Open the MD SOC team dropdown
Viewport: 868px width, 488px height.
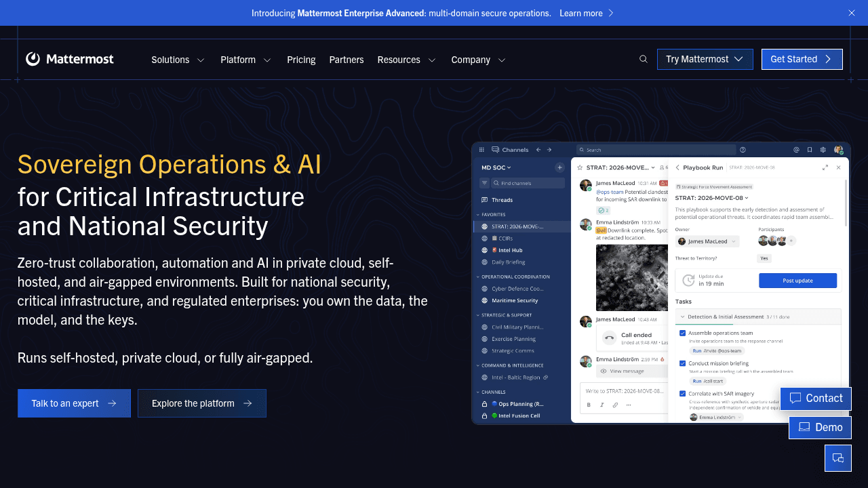coord(496,167)
